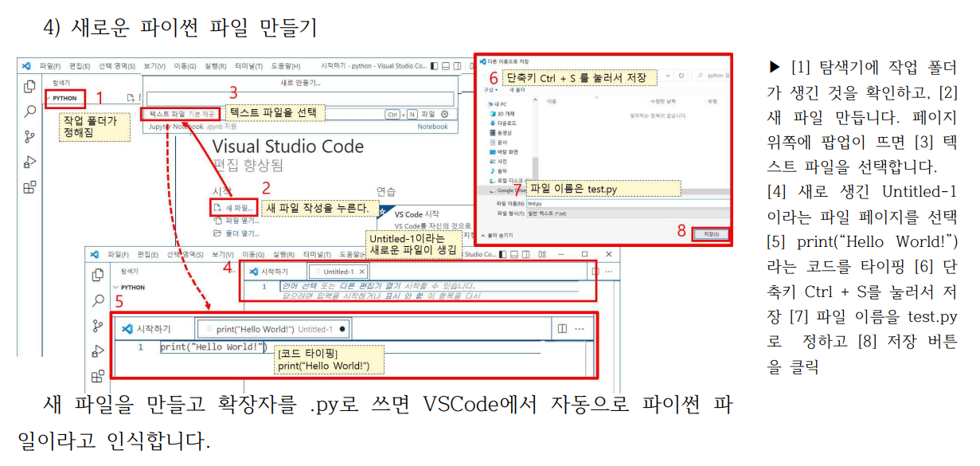Image resolution: width=980 pixels, height=466 pixels.
Task: Open Source Control in lower VS Code window
Action: (x=98, y=326)
